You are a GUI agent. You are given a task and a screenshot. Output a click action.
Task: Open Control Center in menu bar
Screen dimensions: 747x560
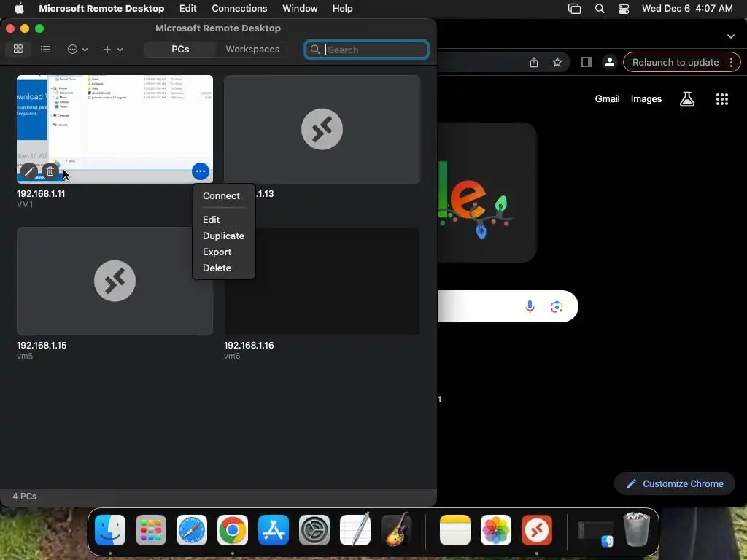[x=624, y=9]
